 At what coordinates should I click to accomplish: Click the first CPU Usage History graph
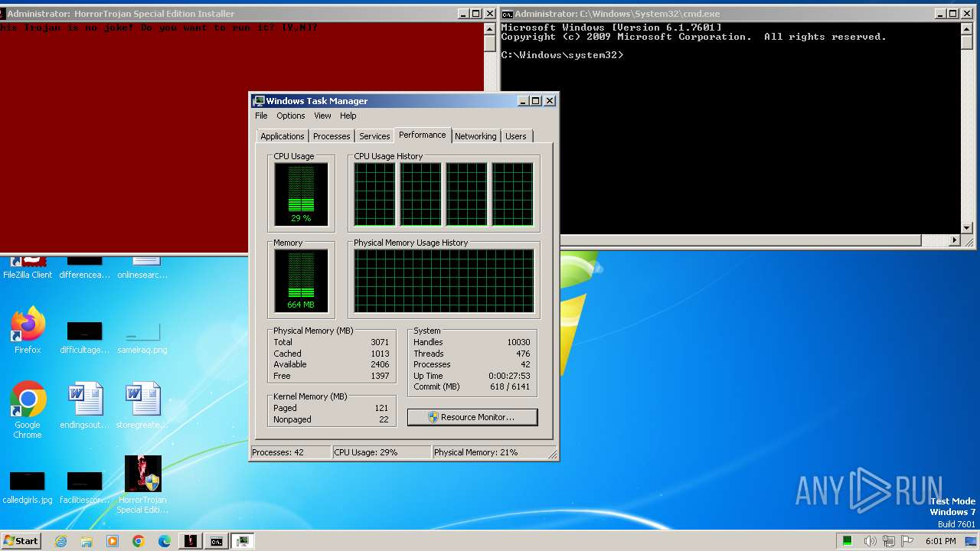[374, 194]
